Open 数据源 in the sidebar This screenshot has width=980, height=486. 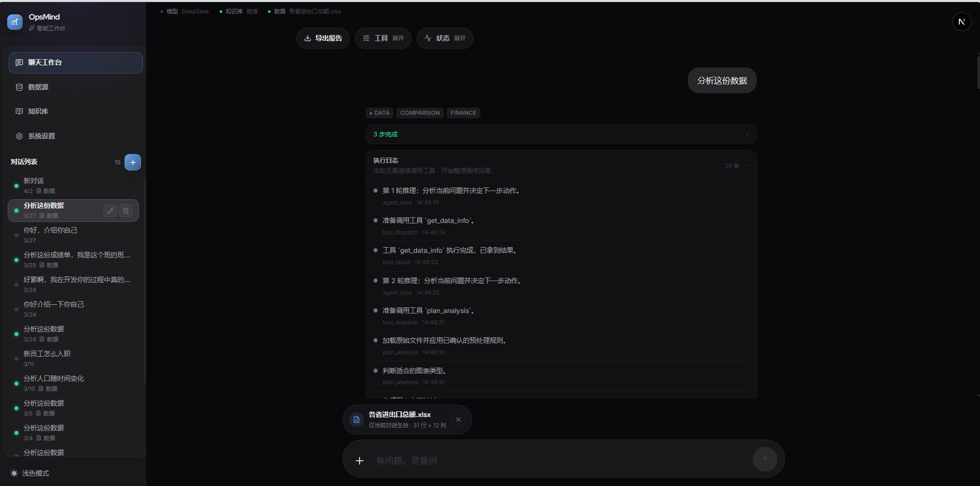click(38, 87)
